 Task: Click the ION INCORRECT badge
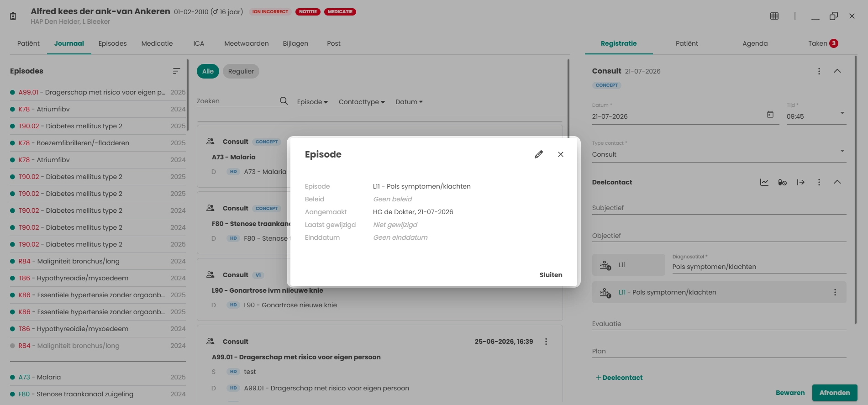point(270,12)
